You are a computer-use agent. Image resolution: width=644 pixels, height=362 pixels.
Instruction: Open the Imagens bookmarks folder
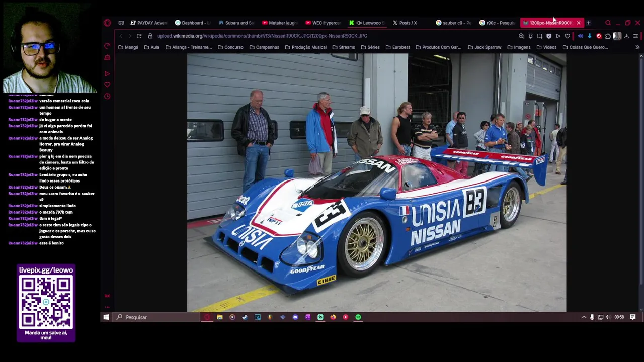coord(519,47)
